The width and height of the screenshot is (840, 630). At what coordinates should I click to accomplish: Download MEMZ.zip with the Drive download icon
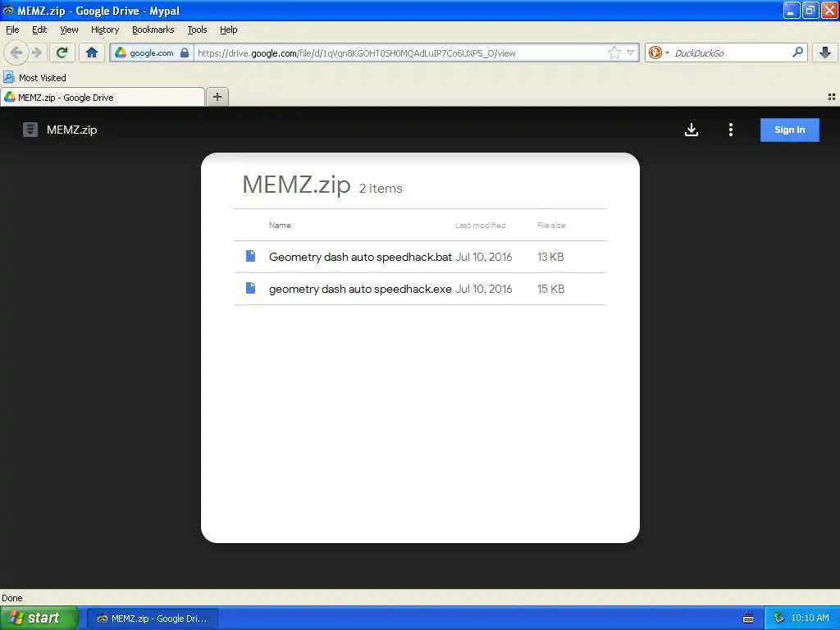[x=692, y=130]
